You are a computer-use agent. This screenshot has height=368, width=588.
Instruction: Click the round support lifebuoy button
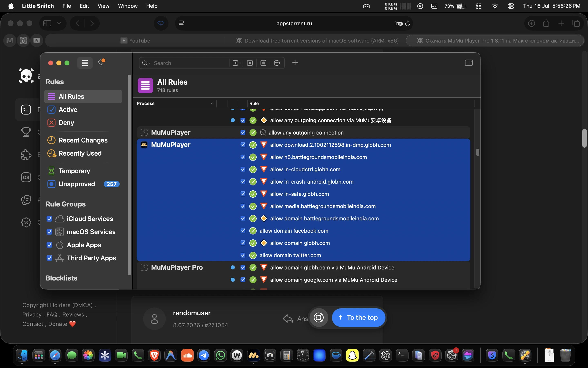click(x=318, y=317)
